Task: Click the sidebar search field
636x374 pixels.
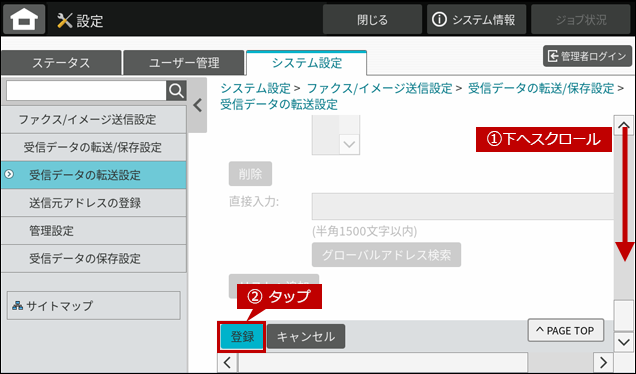Action: [x=86, y=90]
